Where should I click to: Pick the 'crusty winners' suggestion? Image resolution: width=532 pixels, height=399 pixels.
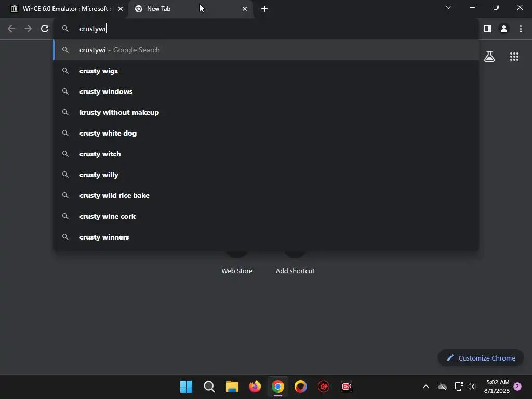265,237
